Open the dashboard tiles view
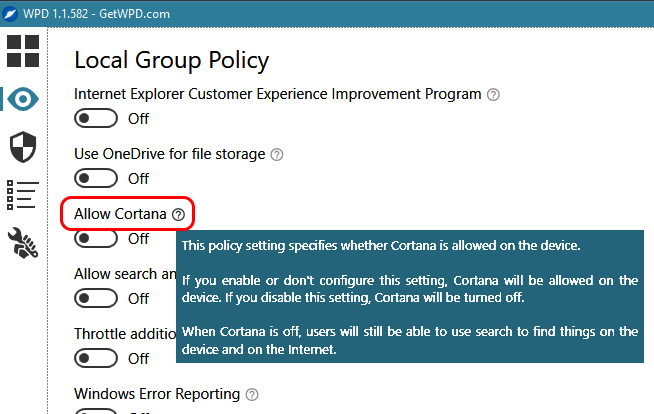 pos(22,51)
